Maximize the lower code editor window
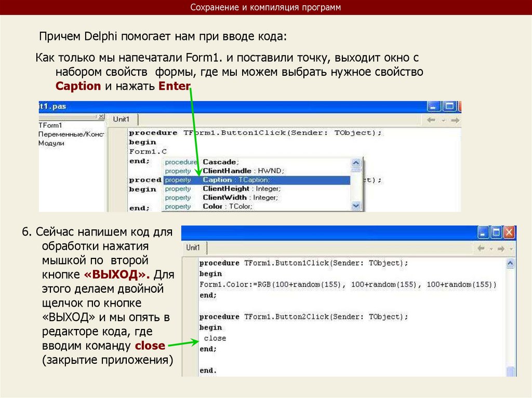The height and width of the screenshot is (398, 532). (x=496, y=232)
